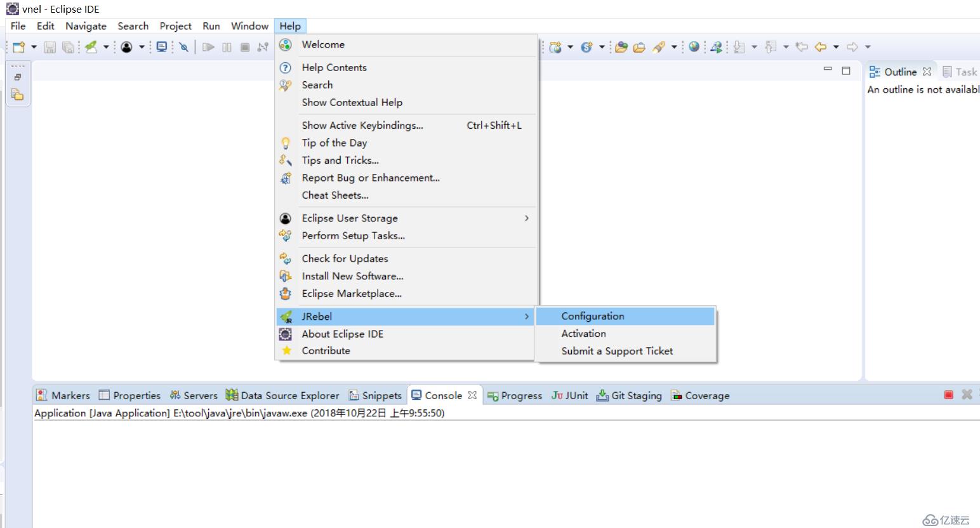Click the Search flashlight toolbar icon
This screenshot has width=980, height=528.
point(659,47)
